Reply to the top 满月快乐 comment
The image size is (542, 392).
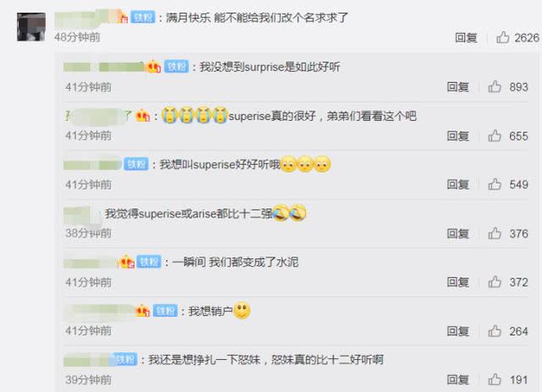coord(466,38)
